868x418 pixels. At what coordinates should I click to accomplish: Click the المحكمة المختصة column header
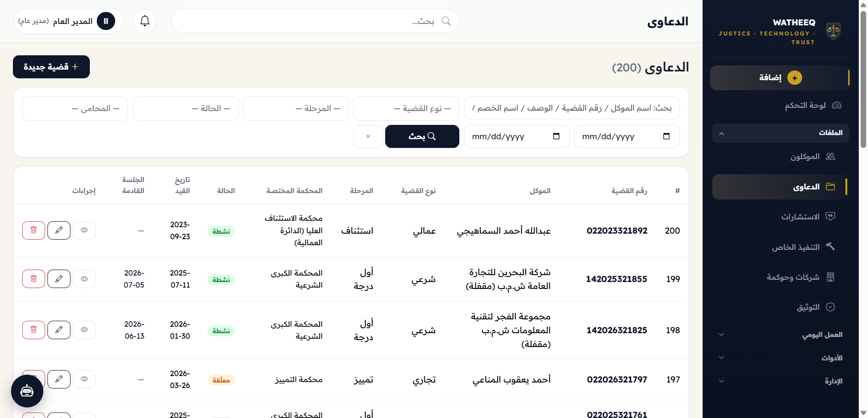pyautogui.click(x=294, y=191)
